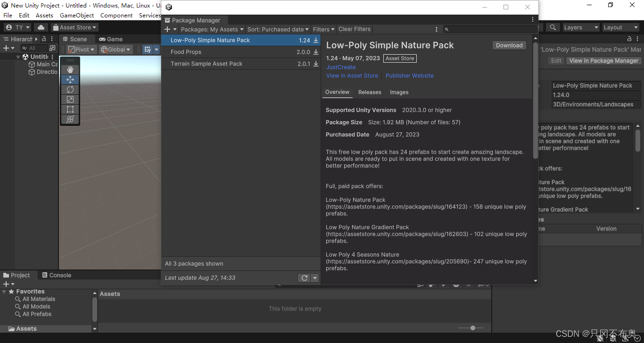This screenshot has height=343, width=644.
Task: Switch to the Game tab
Action: pos(111,39)
